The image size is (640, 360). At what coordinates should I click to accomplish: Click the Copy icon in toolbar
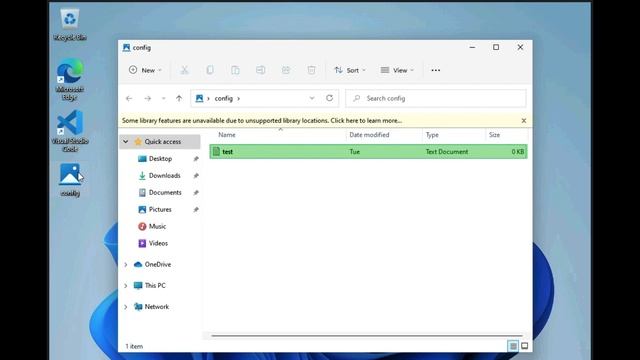pos(210,70)
